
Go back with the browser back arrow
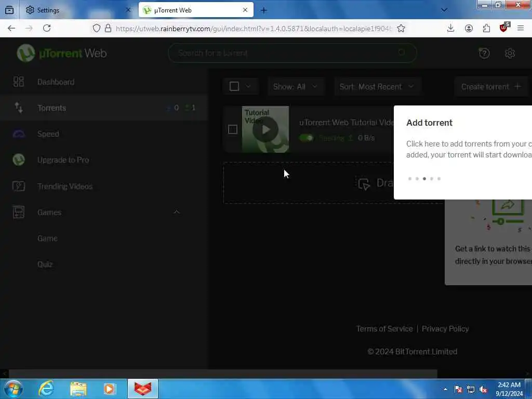11,28
